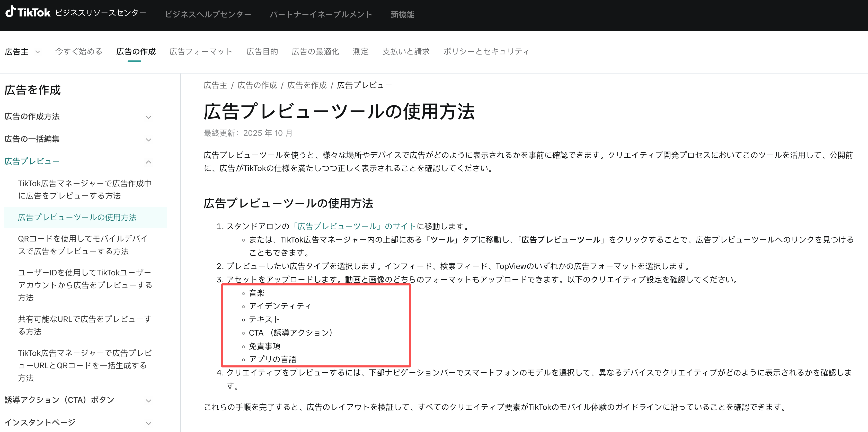Open ビジネスリソースセンター home link
Screen dimensions: 868x432
pyautogui.click(x=100, y=13)
